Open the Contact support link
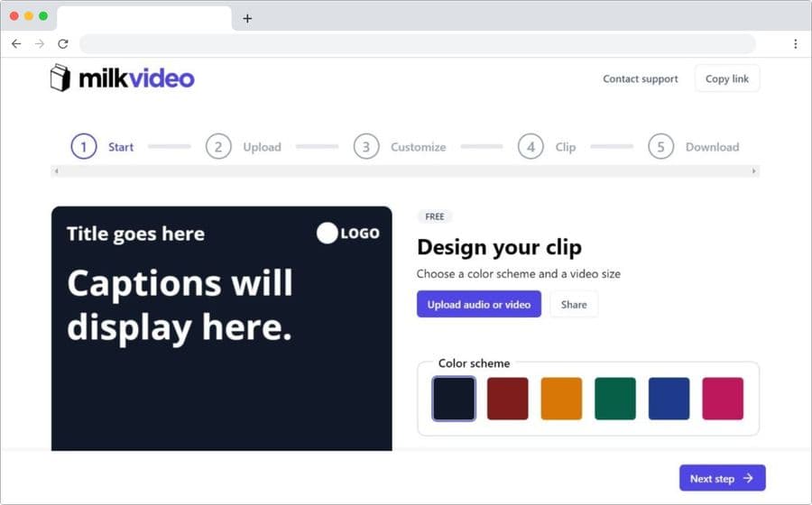This screenshot has height=505, width=812. pyautogui.click(x=641, y=79)
